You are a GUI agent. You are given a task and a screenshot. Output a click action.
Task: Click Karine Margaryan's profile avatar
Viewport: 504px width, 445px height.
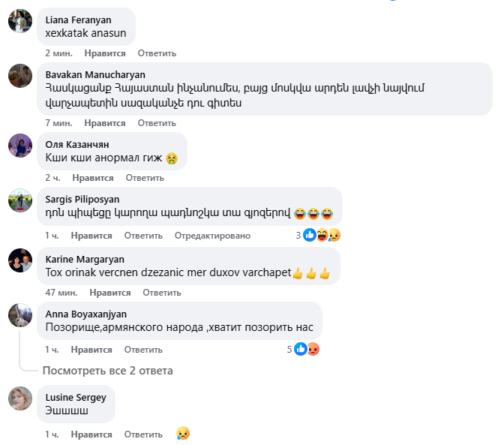19,260
